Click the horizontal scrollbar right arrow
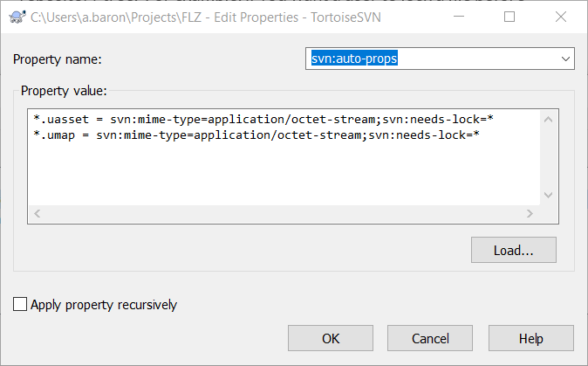588x366 pixels. (530, 214)
